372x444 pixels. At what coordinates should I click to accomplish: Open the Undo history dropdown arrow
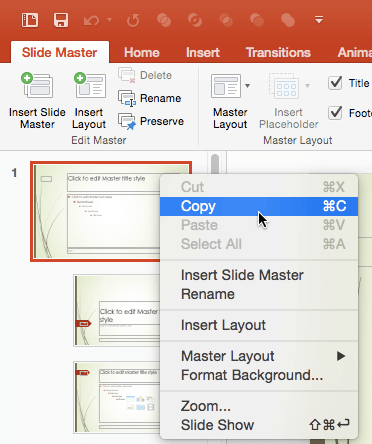(109, 20)
